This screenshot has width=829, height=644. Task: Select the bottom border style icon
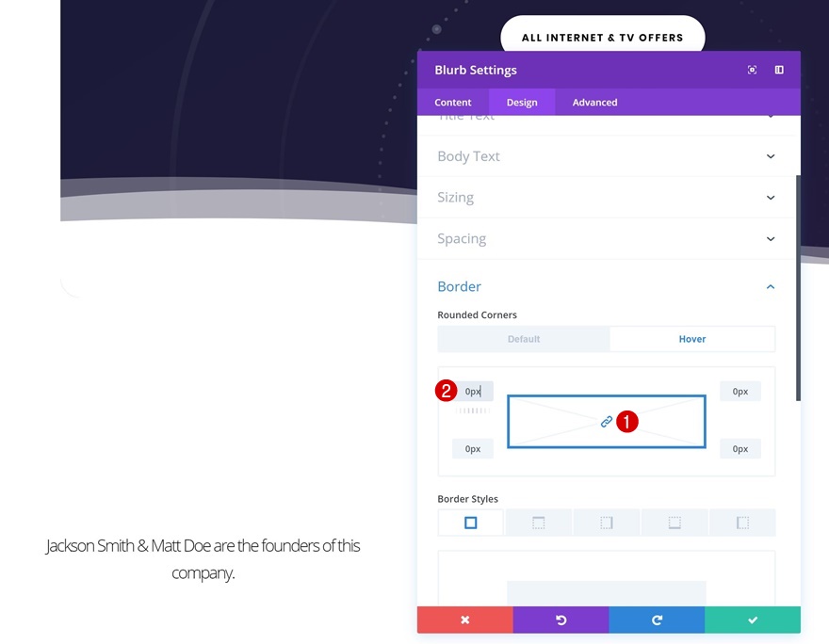coord(675,523)
